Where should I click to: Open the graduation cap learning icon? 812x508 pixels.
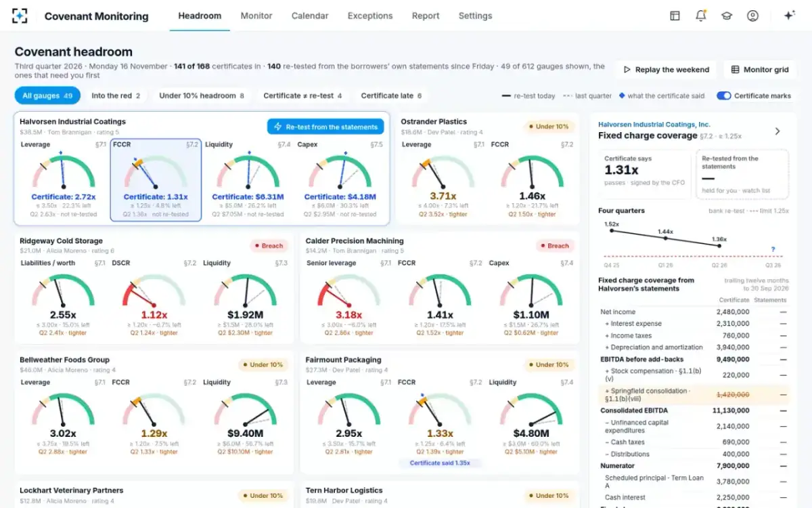click(726, 16)
